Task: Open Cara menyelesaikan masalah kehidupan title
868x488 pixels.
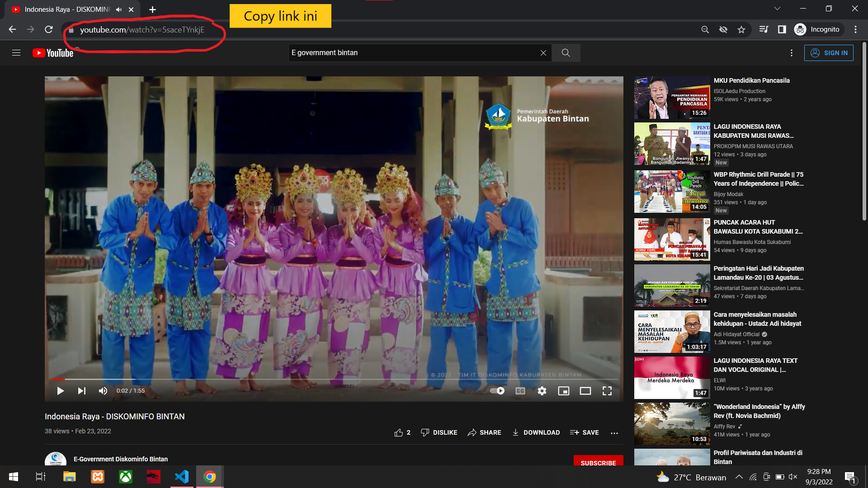Action: 757,319
